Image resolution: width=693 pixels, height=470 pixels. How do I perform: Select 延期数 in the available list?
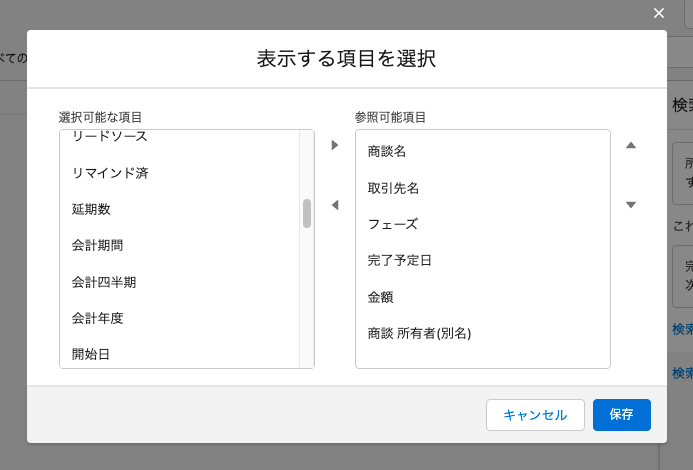point(179,209)
